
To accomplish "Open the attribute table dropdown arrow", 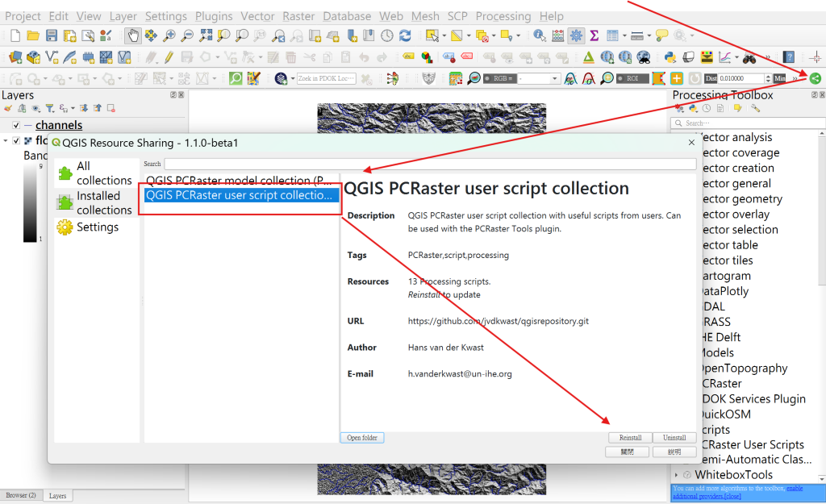I will 624,35.
